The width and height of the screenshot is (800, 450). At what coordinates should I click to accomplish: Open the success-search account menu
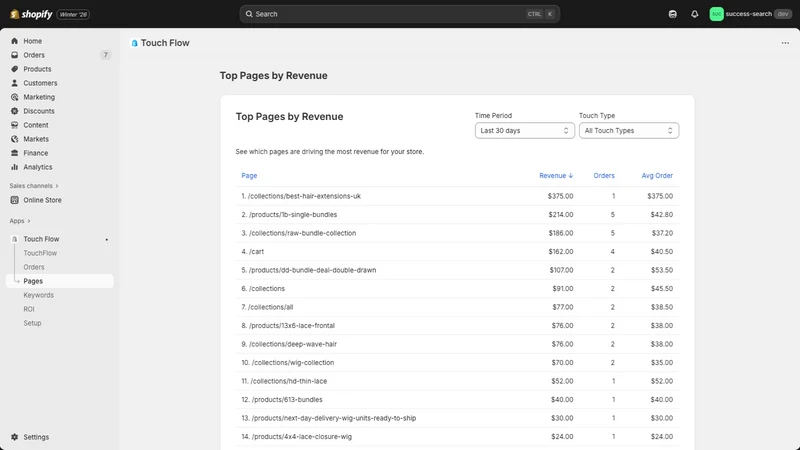(750, 14)
